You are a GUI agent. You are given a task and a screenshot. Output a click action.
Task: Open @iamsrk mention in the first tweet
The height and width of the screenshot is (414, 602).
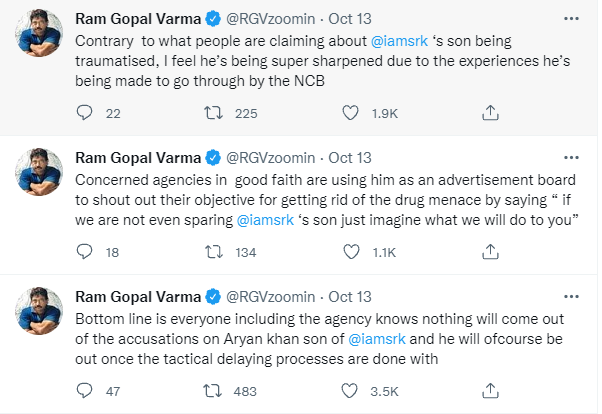(x=404, y=40)
